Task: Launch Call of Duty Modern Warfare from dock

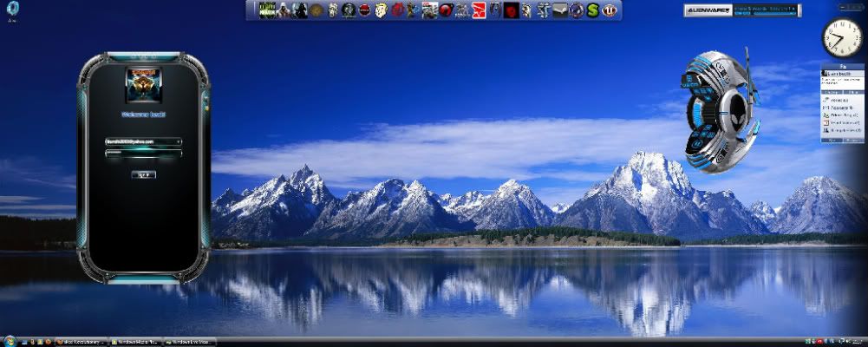Action: click(267, 10)
